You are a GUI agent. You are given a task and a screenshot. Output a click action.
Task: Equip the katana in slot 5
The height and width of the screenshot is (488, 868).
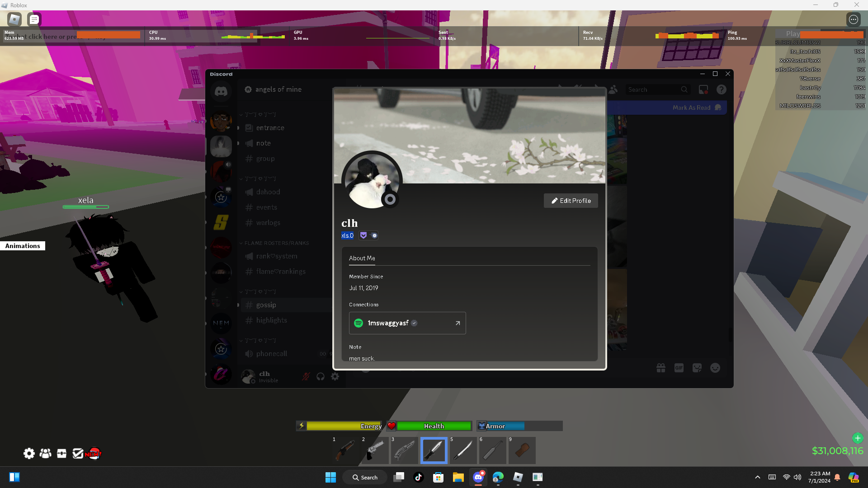point(463,450)
